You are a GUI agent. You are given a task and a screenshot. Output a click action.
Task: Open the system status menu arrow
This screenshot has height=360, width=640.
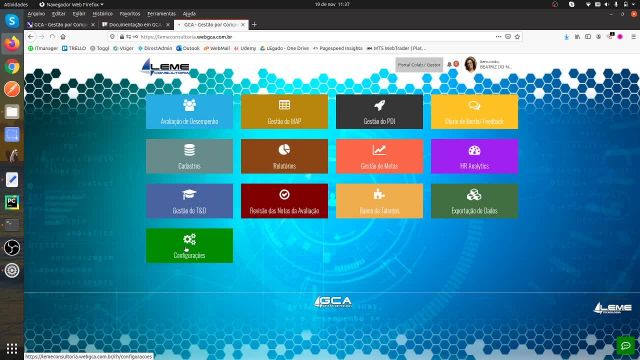(634, 4)
